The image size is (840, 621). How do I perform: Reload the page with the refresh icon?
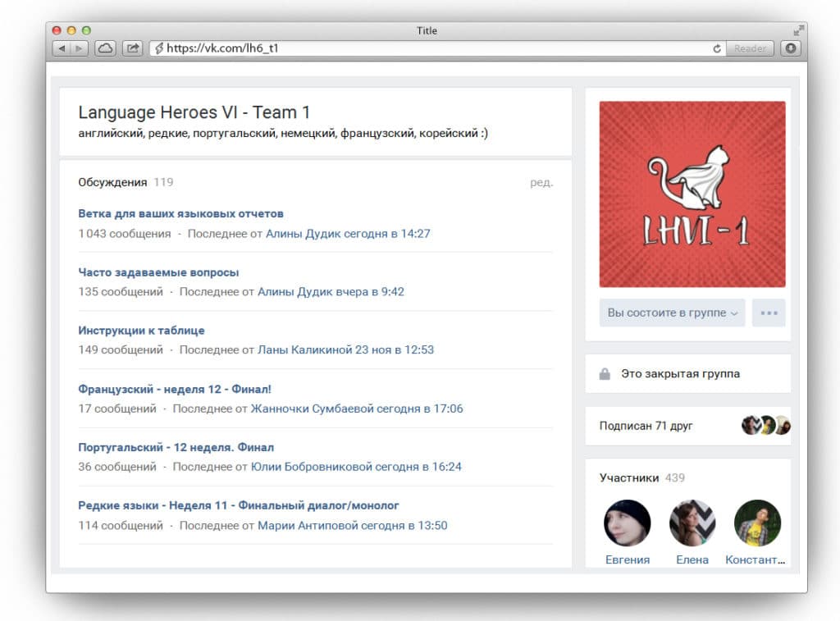[717, 48]
